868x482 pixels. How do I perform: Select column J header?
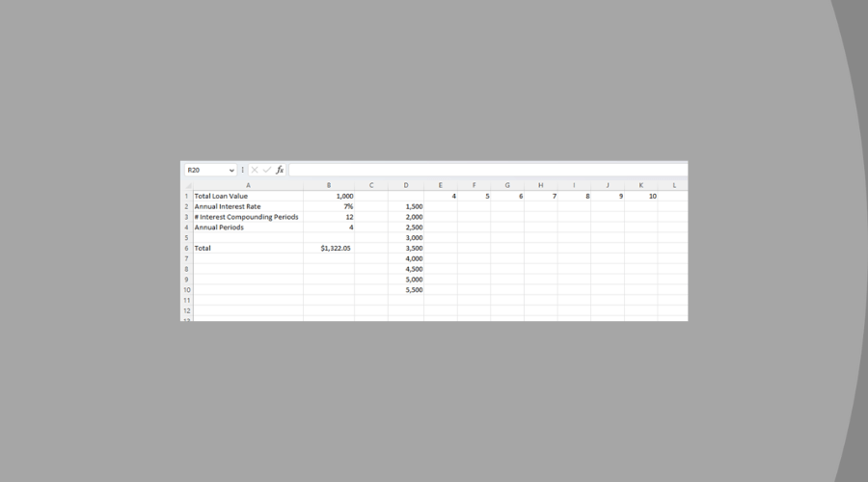(608, 185)
